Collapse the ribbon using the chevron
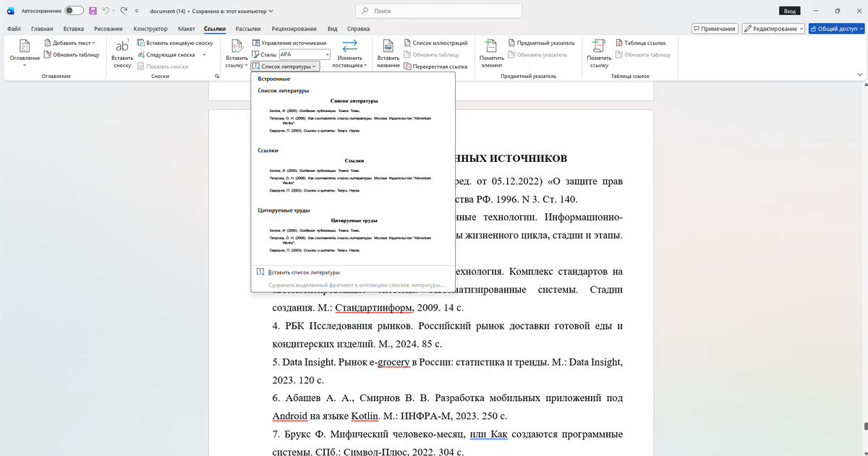The image size is (868, 456). point(859,76)
